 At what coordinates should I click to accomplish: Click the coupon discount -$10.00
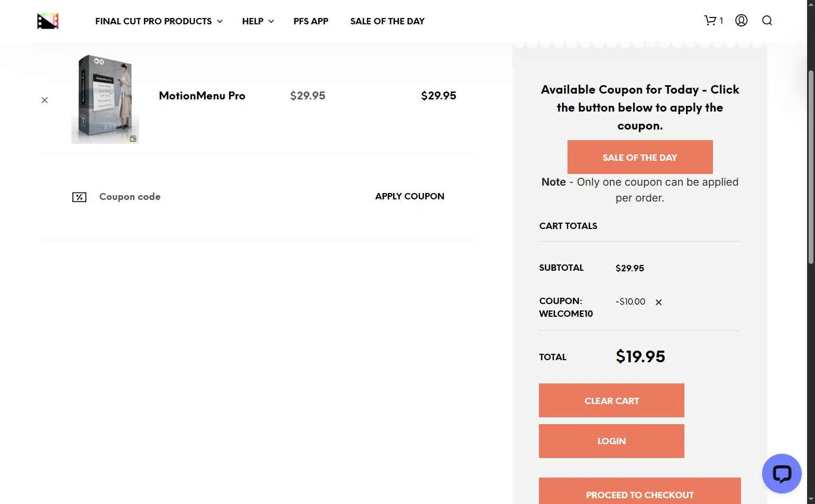630,301
